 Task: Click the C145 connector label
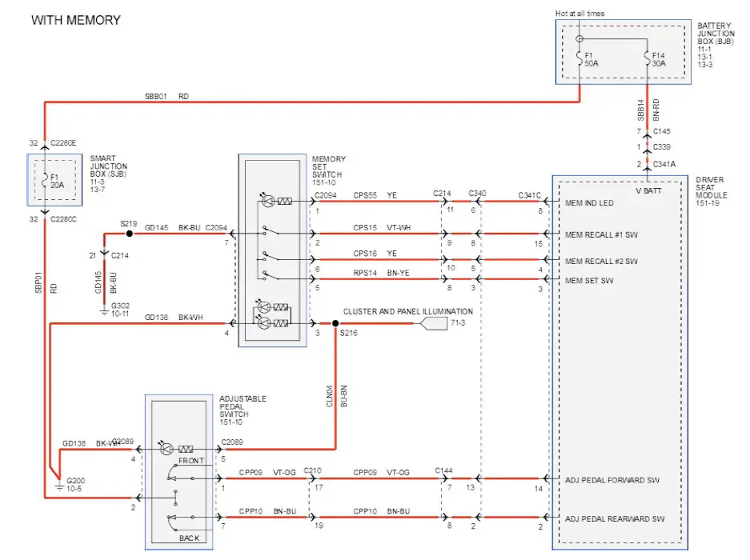(661, 131)
